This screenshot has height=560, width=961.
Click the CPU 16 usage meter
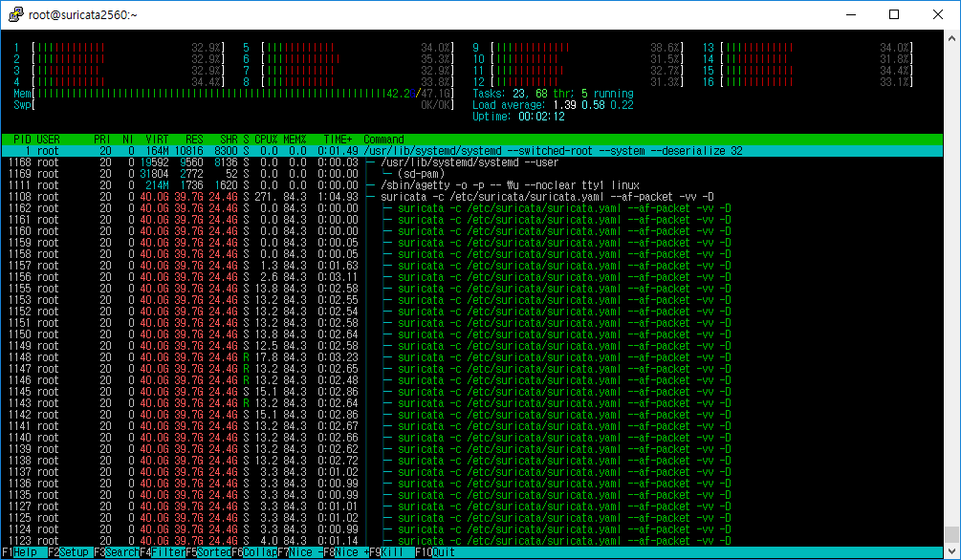point(808,82)
